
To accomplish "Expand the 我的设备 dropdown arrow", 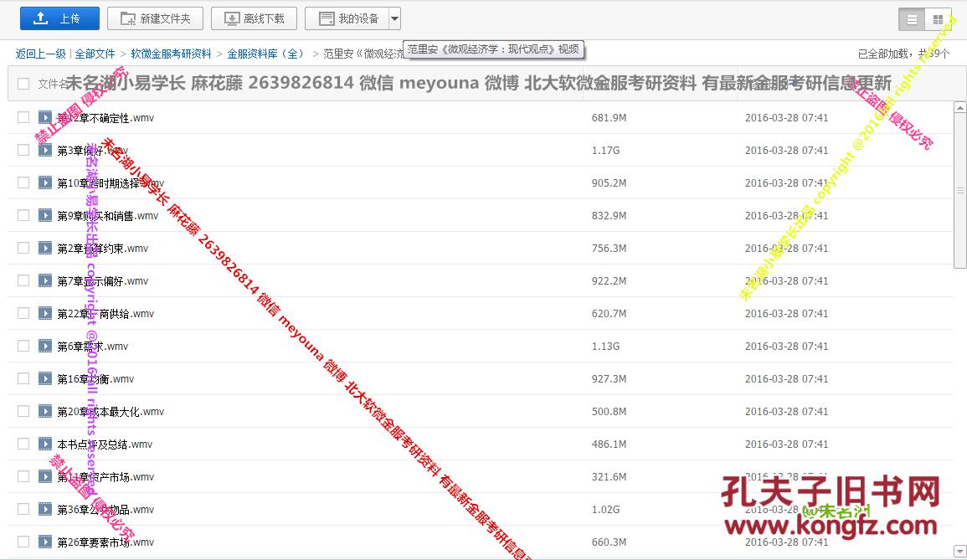I will coord(394,18).
